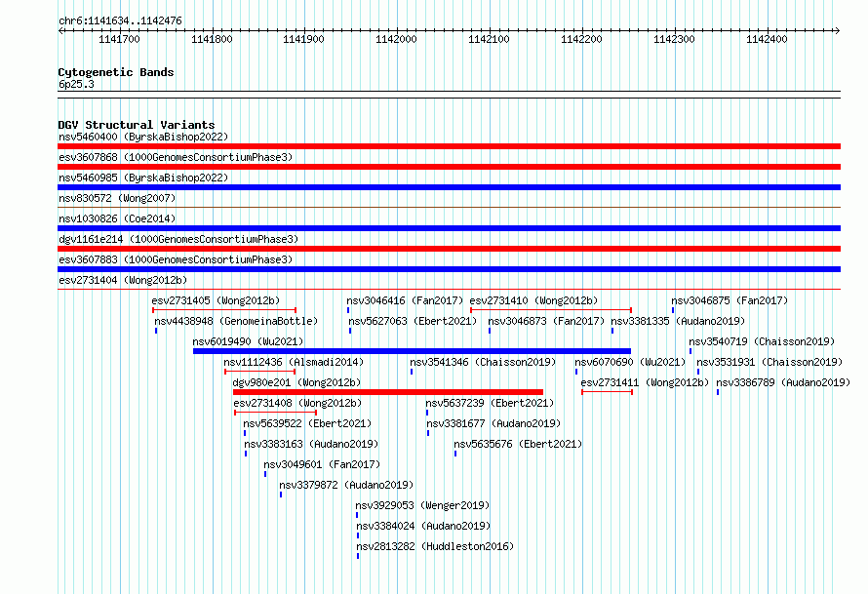Image resolution: width=868 pixels, height=594 pixels.
Task: Open dgv1161e214 (1000GenomesConsortiumPhase3) entry
Action: [178, 239]
